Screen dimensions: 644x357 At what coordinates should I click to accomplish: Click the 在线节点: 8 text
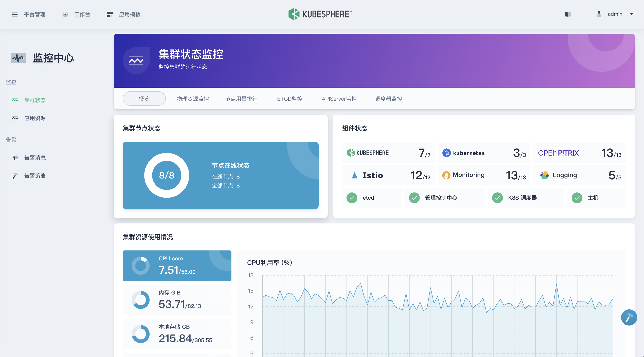(226, 177)
